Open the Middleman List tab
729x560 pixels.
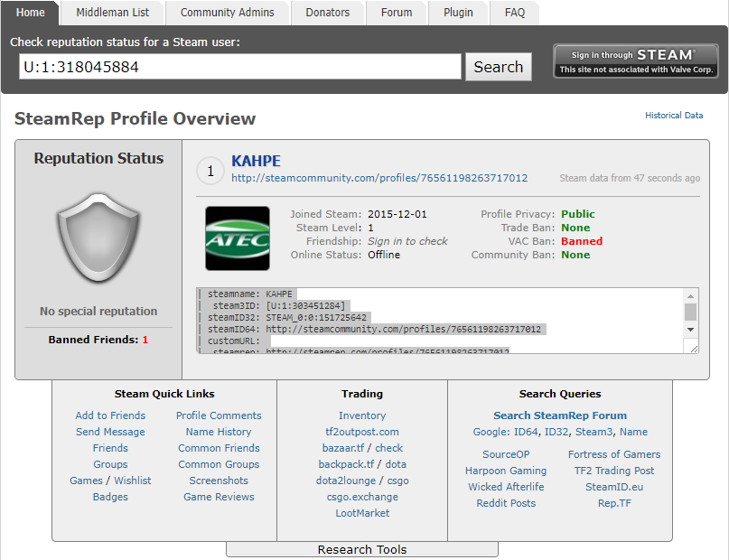[113, 13]
